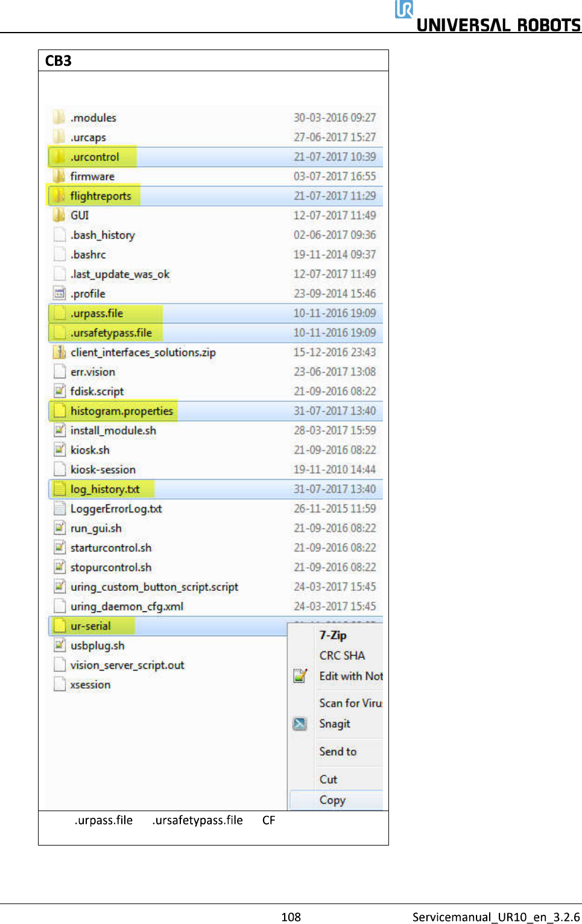The height and width of the screenshot is (924, 582).
Task: Click date 03-07-2017 16:55 of firmware
Action: pyautogui.click(x=335, y=176)
